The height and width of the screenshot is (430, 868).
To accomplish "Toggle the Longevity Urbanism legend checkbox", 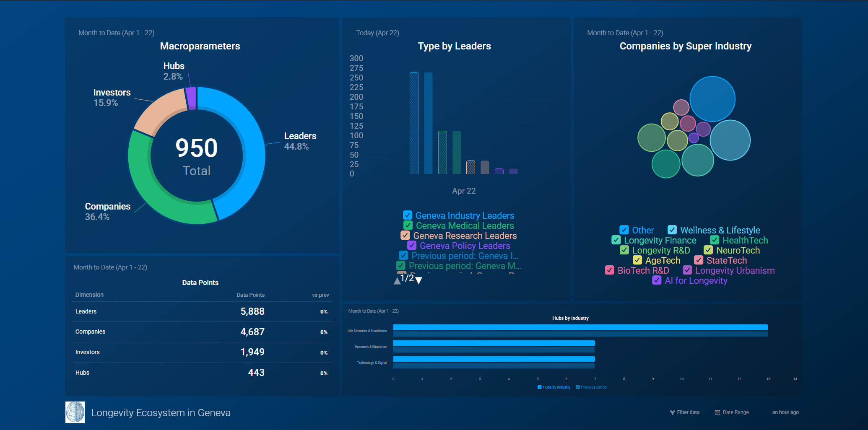I will pos(687,270).
